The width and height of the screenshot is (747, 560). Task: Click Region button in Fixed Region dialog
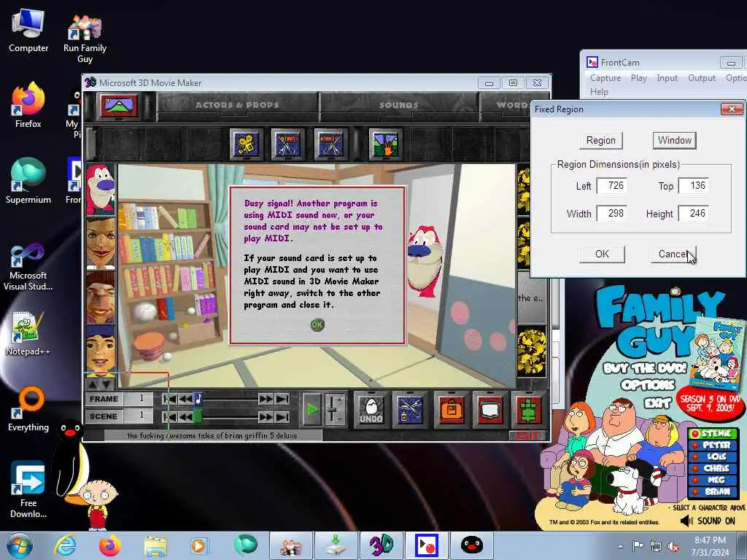[601, 141]
